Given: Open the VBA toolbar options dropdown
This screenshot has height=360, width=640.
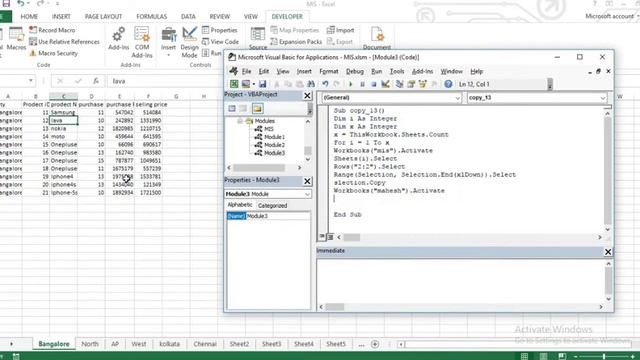Looking at the screenshot, I should 550,84.
